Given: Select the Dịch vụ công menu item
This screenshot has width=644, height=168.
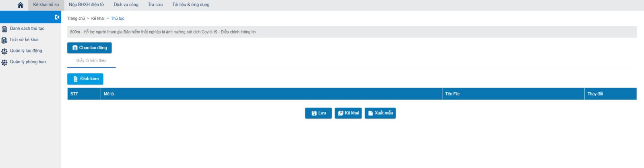Looking at the screenshot, I should (126, 5).
